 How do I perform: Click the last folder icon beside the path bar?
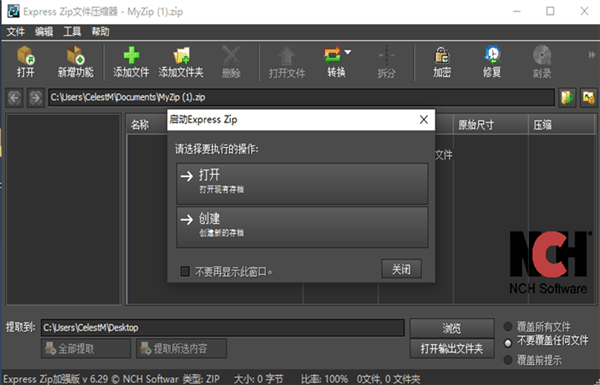tap(589, 98)
